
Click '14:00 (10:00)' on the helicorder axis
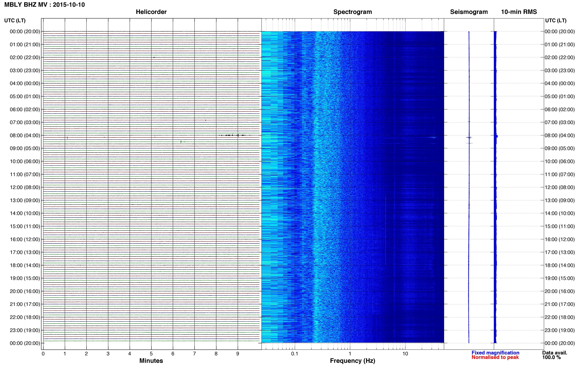click(x=25, y=213)
